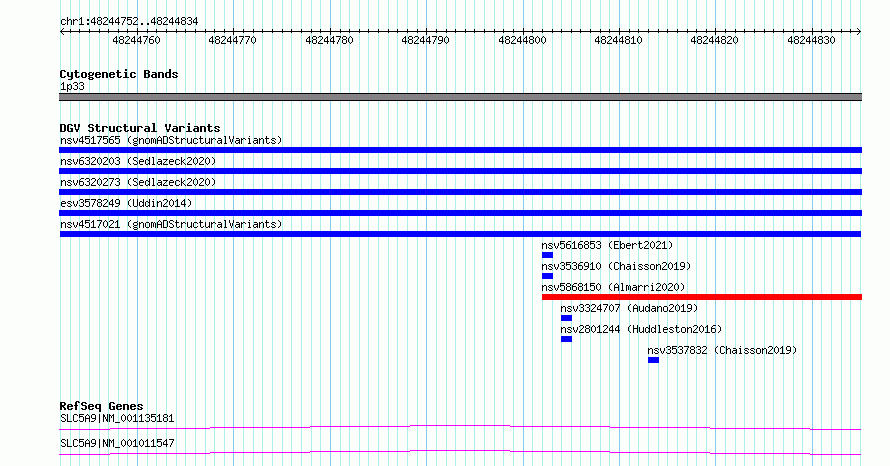The width and height of the screenshot is (890, 466).
Task: Click the SLC5A9|NM_001135181 gene label
Action: click(x=117, y=418)
